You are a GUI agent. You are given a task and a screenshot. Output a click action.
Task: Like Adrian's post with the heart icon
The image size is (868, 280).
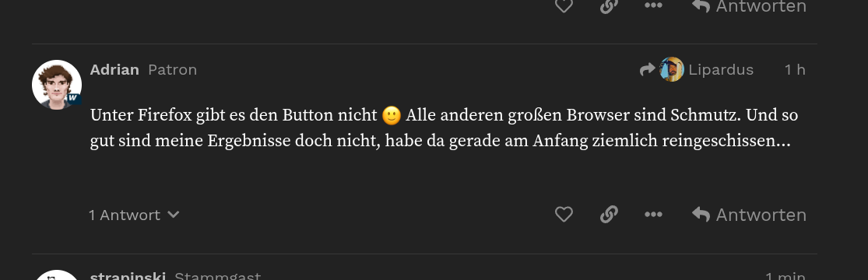[x=564, y=214]
